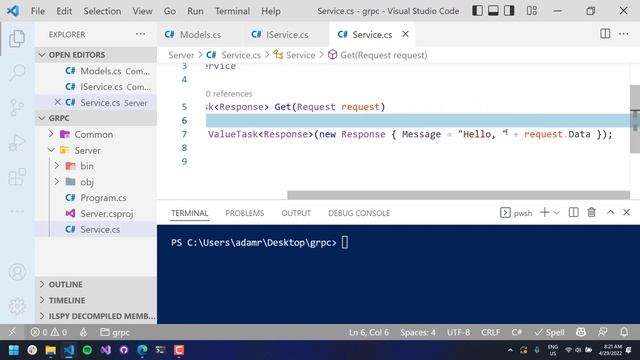
Task: Open Windows Start button on taskbar
Action: 13,350
